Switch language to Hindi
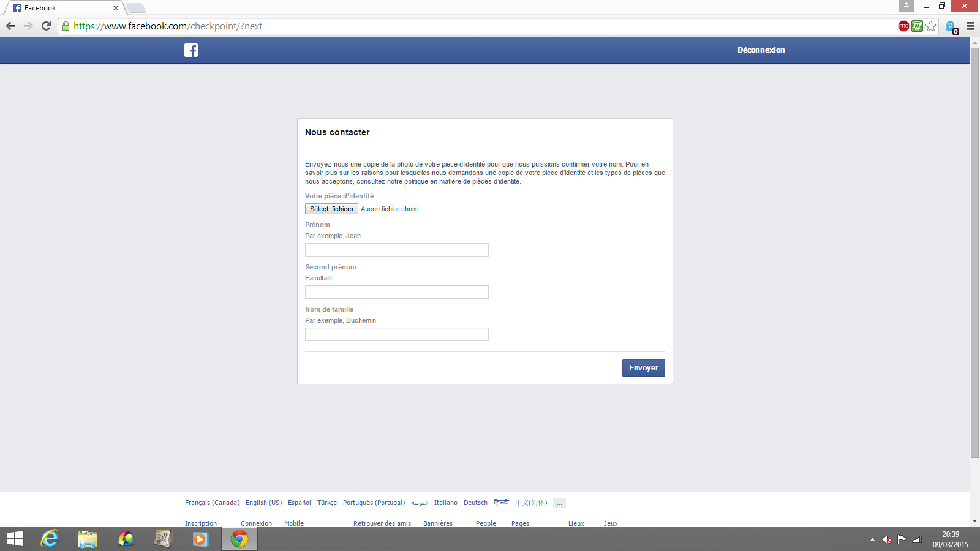980x551 pixels. coord(501,503)
